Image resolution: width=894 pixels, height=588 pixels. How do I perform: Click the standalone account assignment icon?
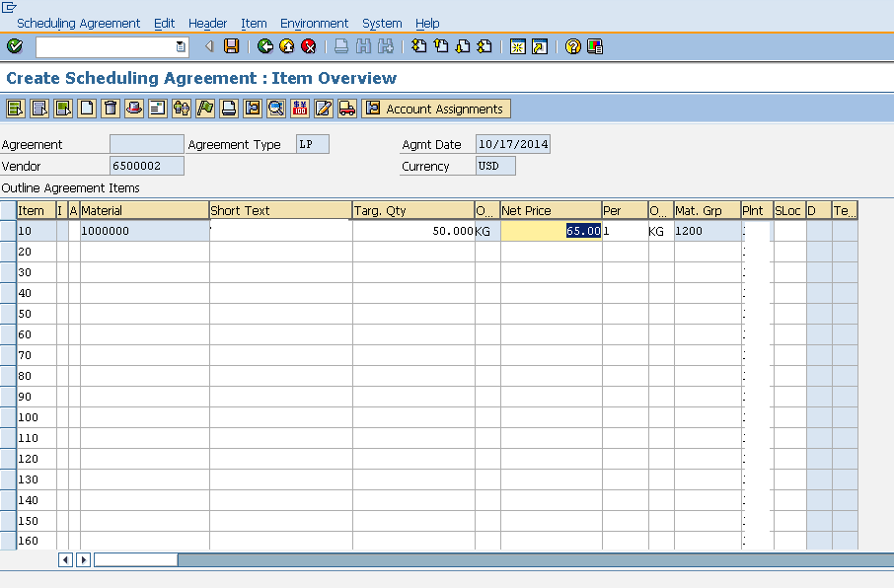point(253,109)
